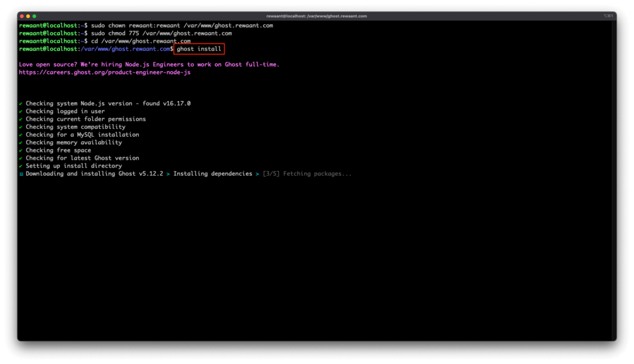This screenshot has height=364, width=634.
Task: Click 'Checking for latest Ghost version' line
Action: pyautogui.click(x=82, y=158)
